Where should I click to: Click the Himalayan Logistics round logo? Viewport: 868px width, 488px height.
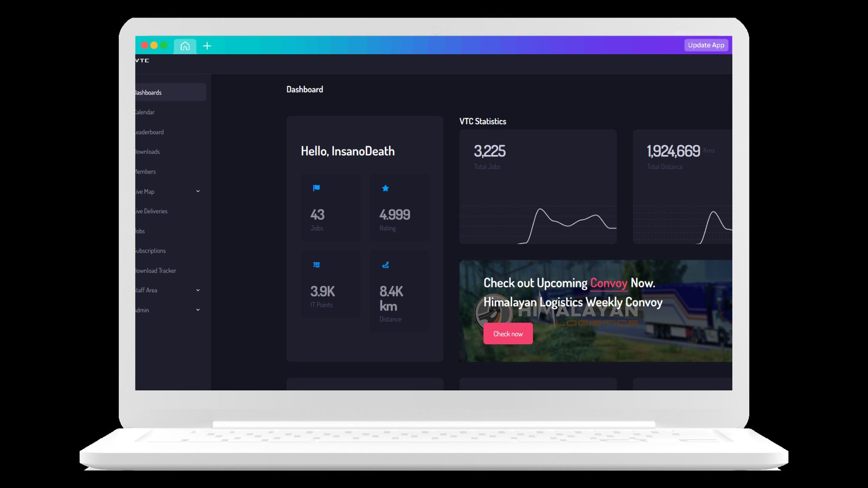493,312
